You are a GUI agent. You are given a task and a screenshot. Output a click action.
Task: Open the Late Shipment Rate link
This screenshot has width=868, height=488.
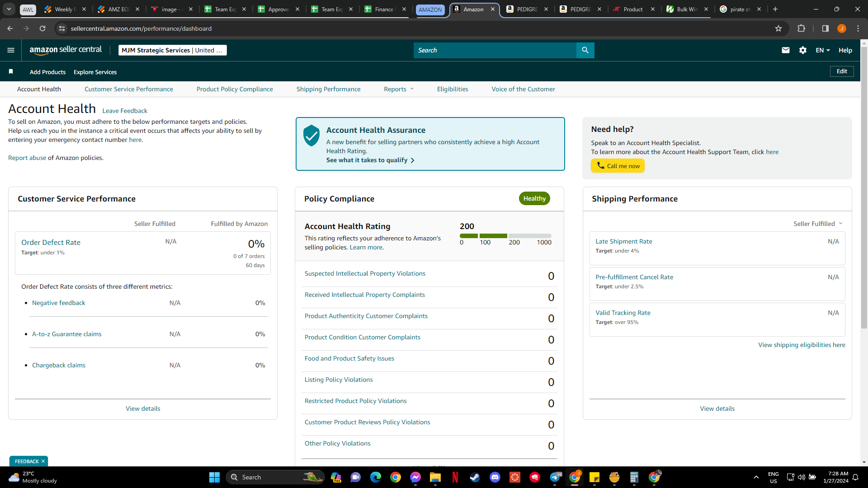click(624, 241)
